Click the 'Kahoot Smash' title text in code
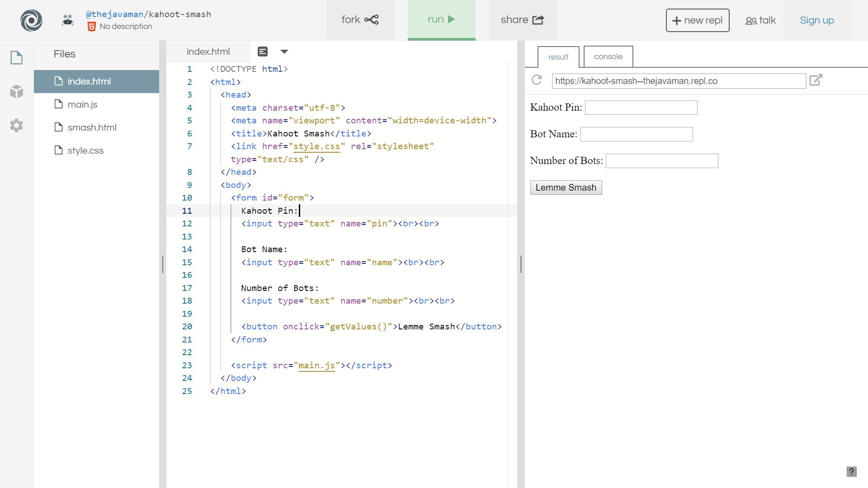 (x=298, y=134)
